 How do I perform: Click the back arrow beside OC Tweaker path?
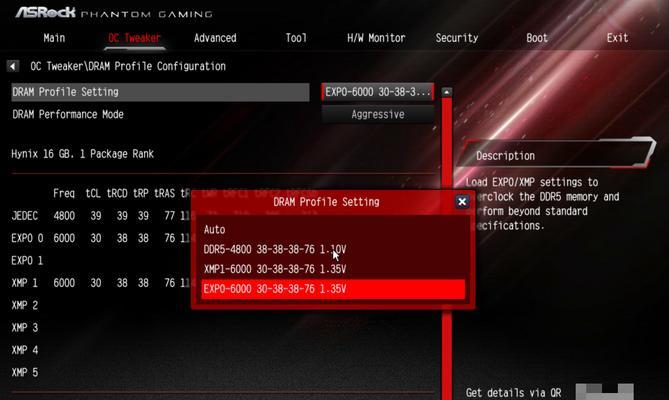(x=12, y=66)
